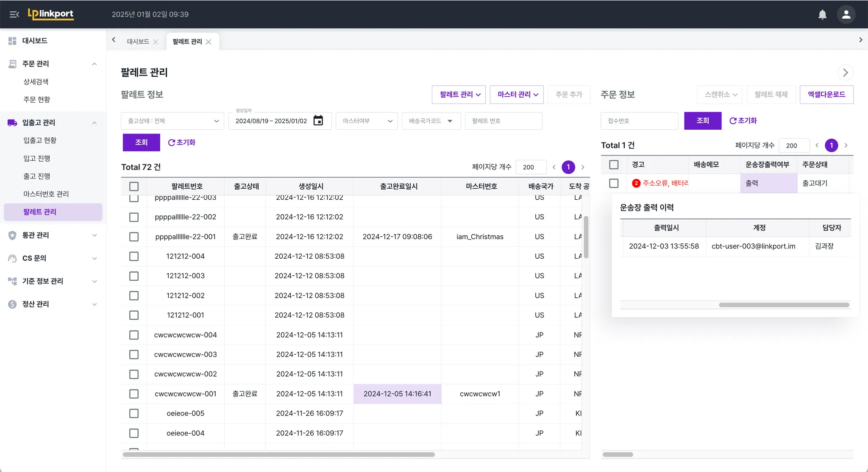Open the calendar date picker icon
Screen dimensions: 868x472
coord(318,121)
